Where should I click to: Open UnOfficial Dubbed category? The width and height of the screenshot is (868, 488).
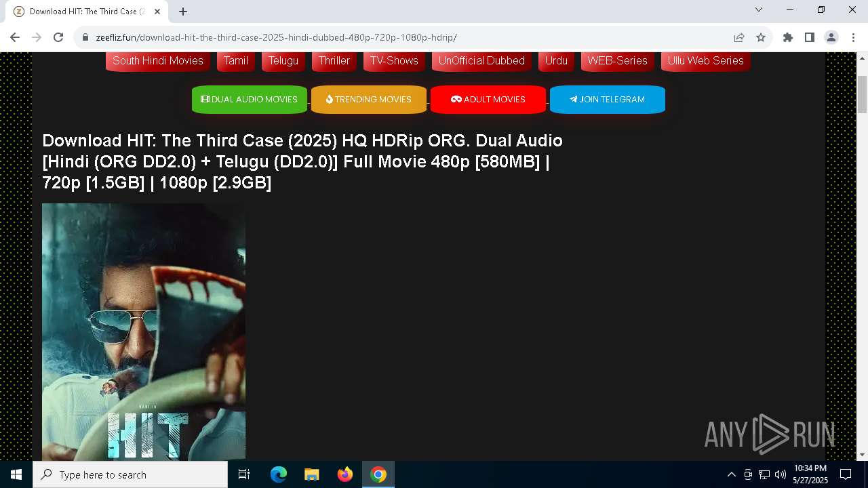click(x=481, y=60)
